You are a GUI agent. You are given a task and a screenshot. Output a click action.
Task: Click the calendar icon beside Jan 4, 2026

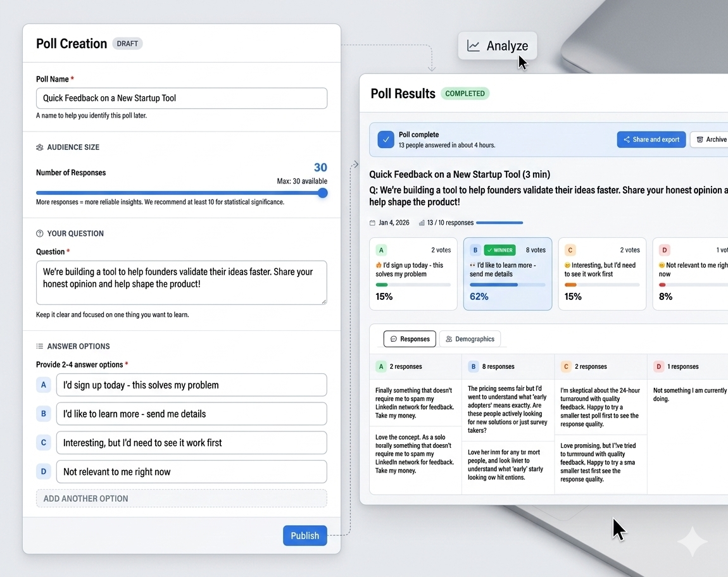(372, 223)
